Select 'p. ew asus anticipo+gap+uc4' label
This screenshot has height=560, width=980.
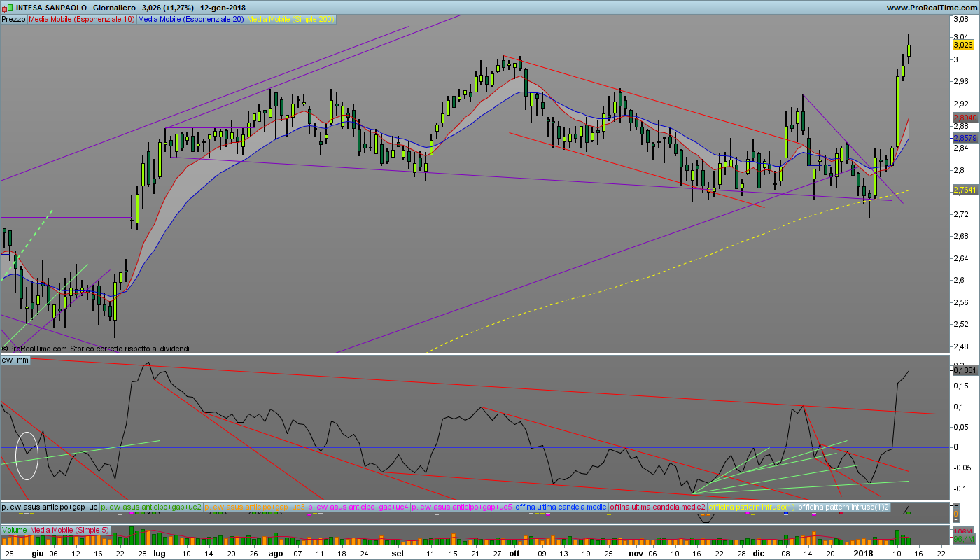[x=359, y=506]
